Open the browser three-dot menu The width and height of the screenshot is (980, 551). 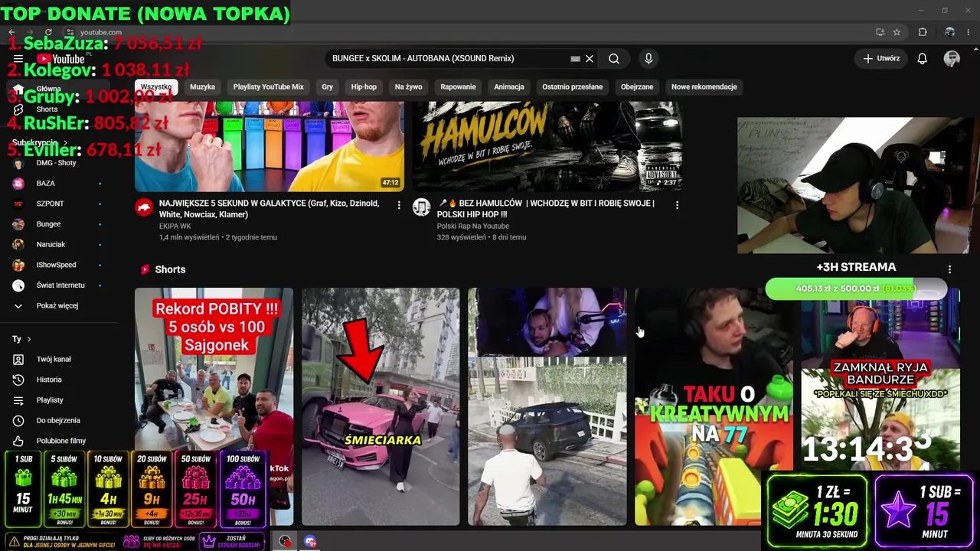click(969, 32)
